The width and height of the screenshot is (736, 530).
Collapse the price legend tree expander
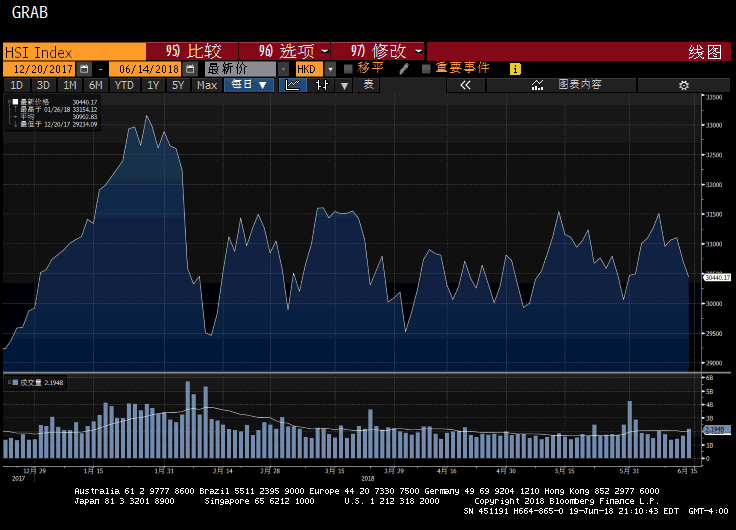9,101
